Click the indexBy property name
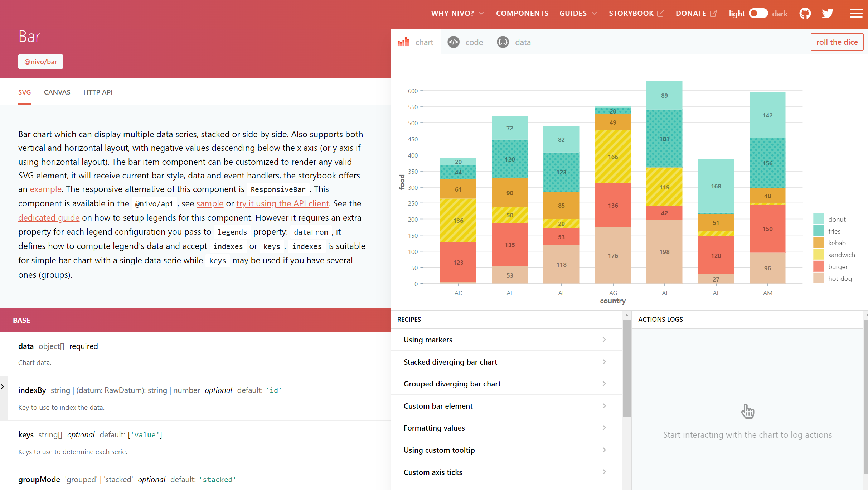 pyautogui.click(x=32, y=390)
